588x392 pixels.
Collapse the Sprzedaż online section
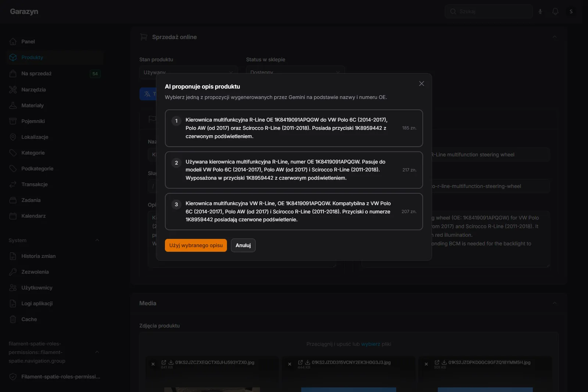(x=555, y=37)
